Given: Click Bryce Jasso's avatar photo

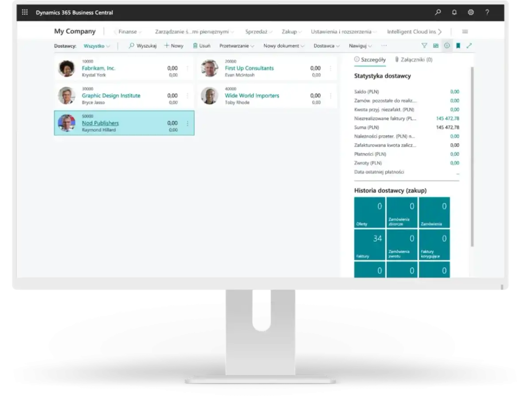Looking at the screenshot, I should click(x=66, y=96).
